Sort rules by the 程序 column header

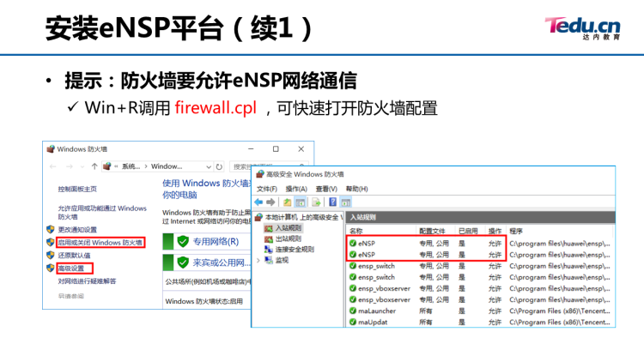(516, 231)
